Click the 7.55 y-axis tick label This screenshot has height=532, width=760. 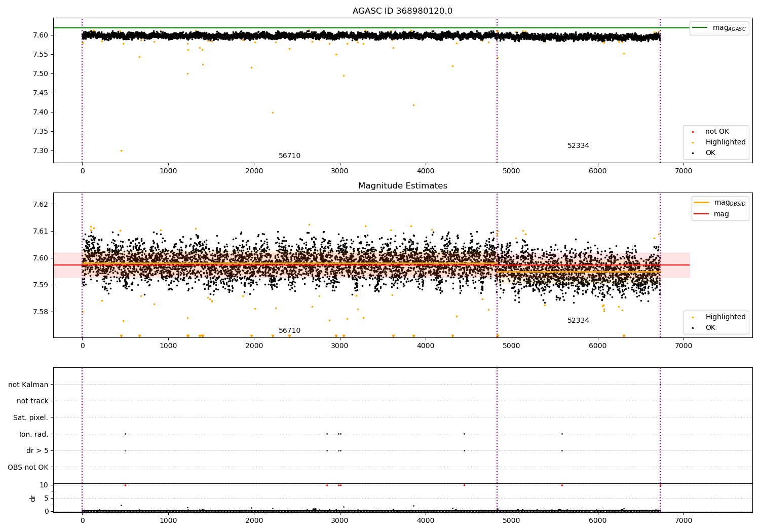(40, 54)
